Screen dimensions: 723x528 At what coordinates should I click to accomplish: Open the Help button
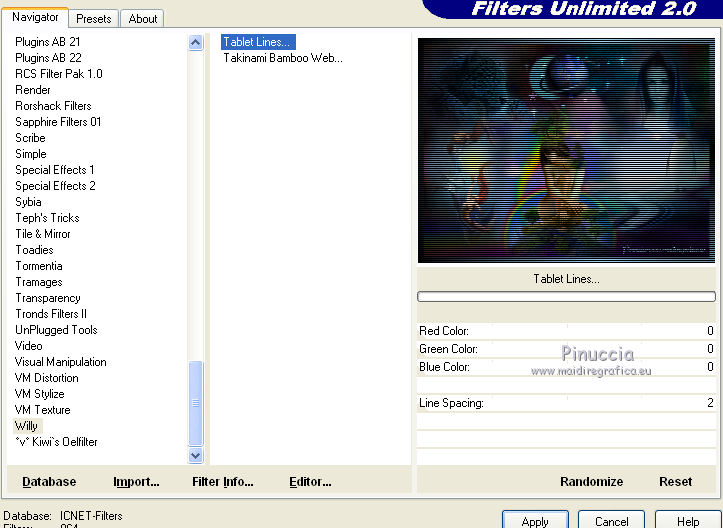click(688, 521)
